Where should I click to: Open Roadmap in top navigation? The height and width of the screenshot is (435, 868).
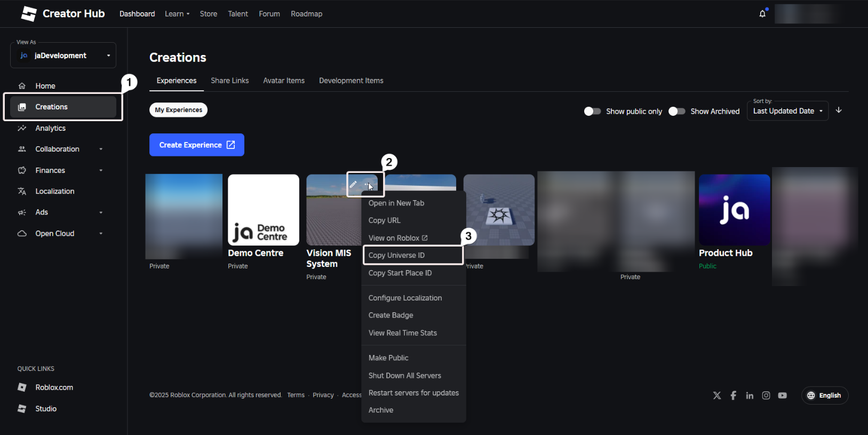point(307,14)
